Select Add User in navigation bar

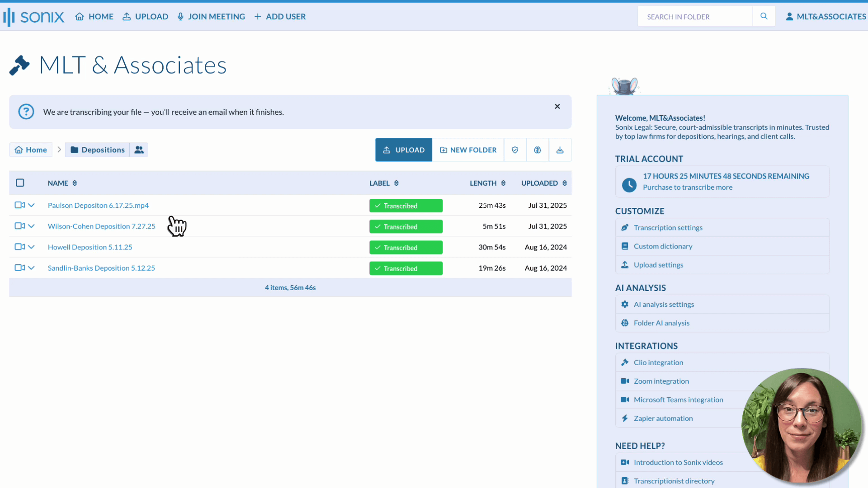280,17
